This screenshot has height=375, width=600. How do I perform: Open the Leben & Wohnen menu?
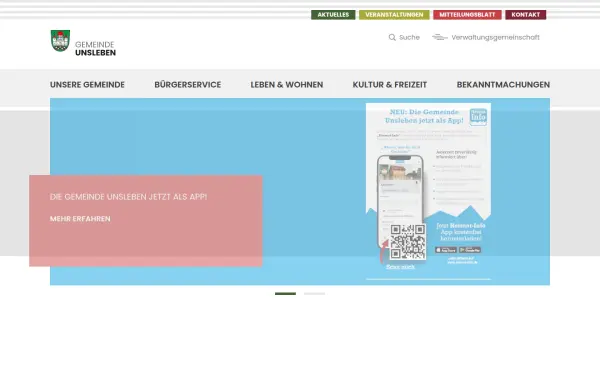(x=287, y=85)
